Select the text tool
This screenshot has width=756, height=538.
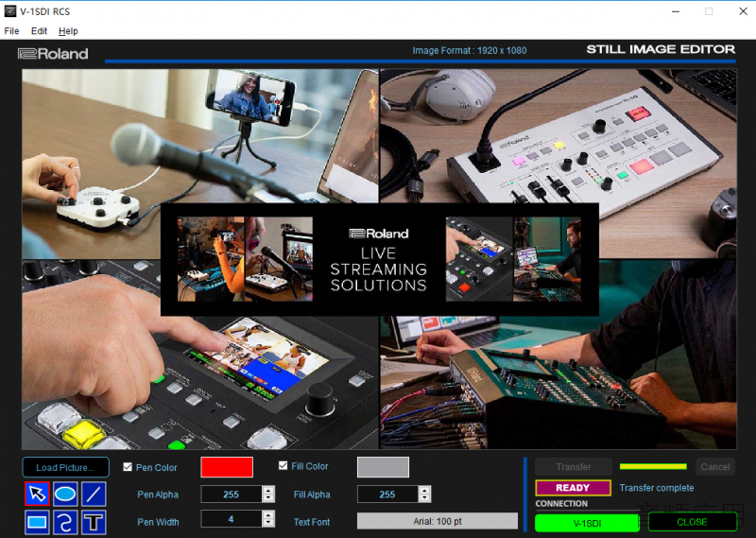click(94, 522)
